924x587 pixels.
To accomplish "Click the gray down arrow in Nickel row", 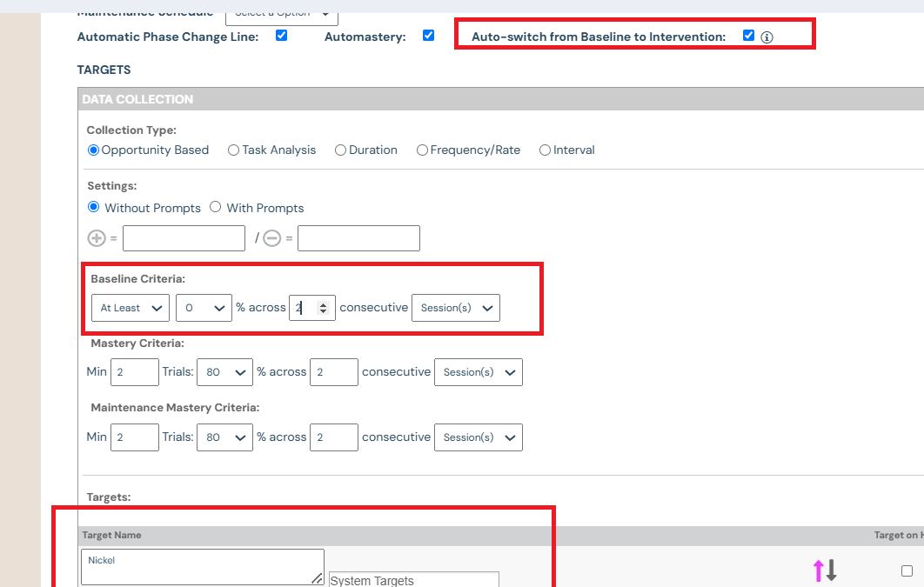I will coord(832,570).
